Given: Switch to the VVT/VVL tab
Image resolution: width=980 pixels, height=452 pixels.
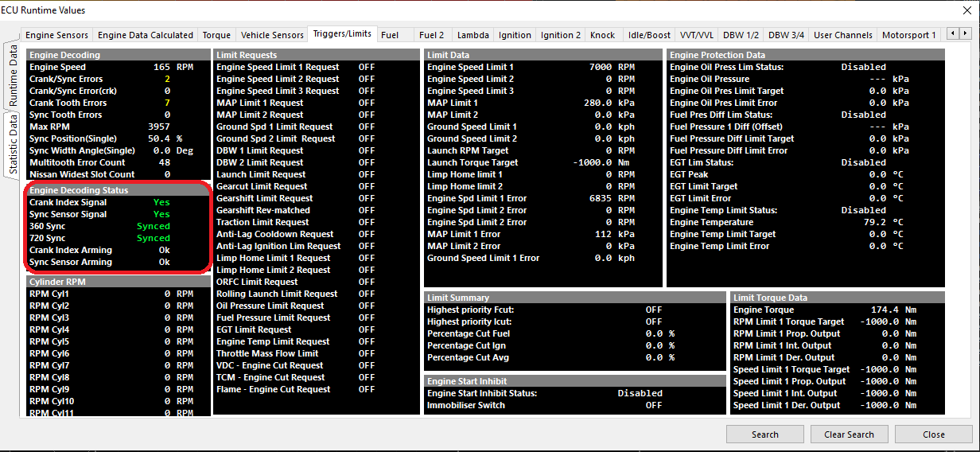Looking at the screenshot, I should 697,35.
